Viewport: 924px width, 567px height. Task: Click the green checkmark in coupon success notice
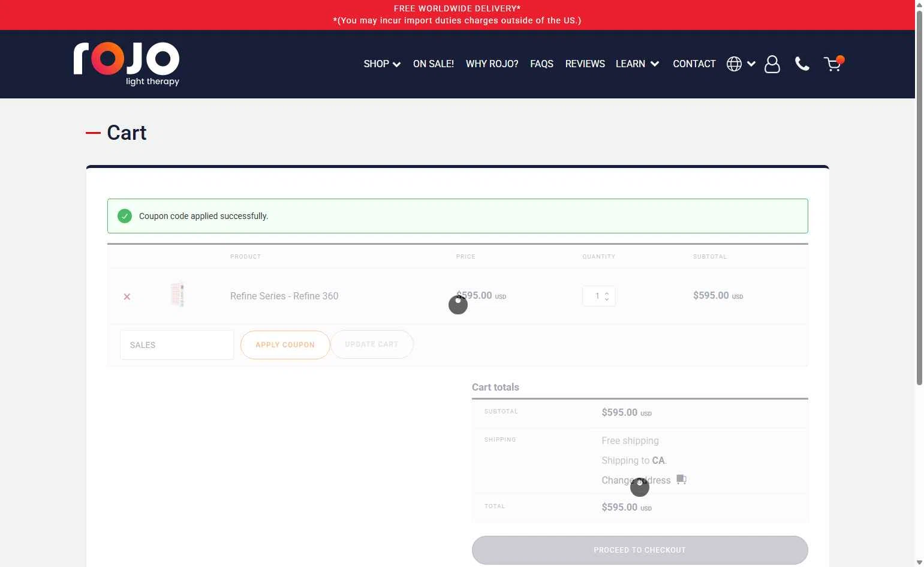coord(125,216)
